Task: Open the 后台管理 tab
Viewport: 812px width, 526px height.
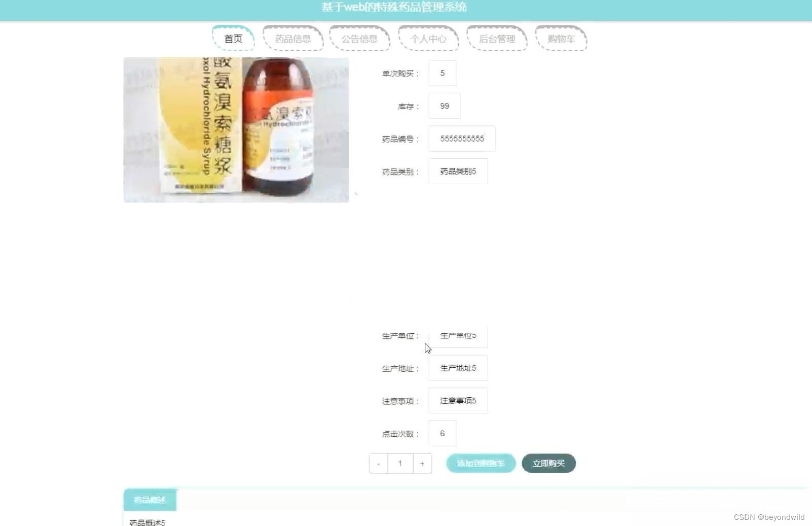Action: 497,39
